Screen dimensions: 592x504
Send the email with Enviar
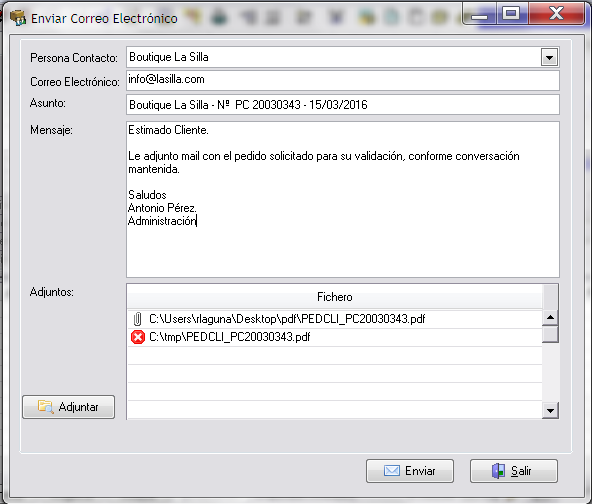coord(410,471)
